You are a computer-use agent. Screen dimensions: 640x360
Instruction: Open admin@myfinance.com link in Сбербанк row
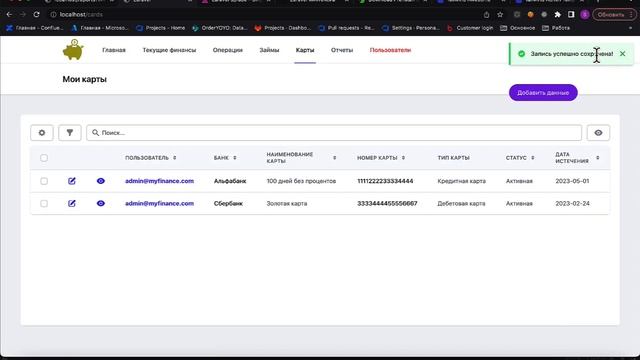pyautogui.click(x=159, y=203)
